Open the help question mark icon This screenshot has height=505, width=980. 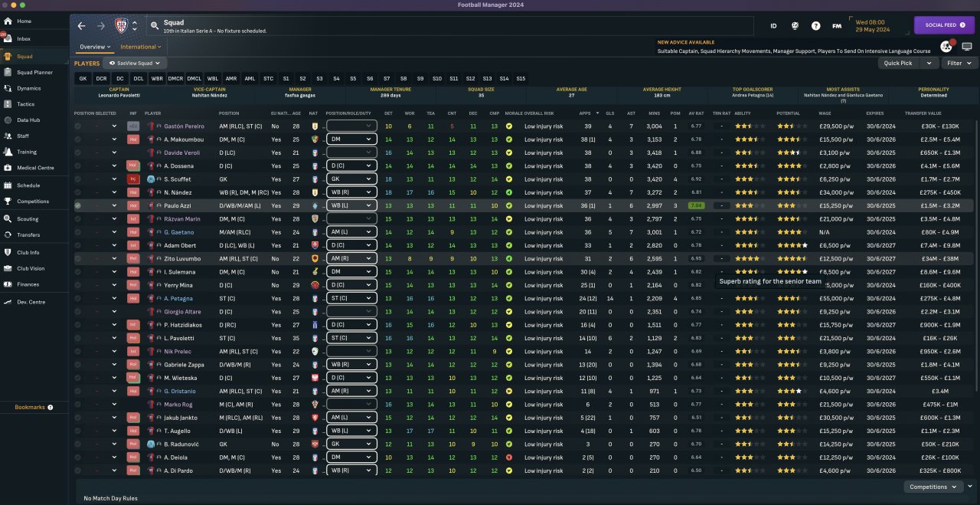816,25
